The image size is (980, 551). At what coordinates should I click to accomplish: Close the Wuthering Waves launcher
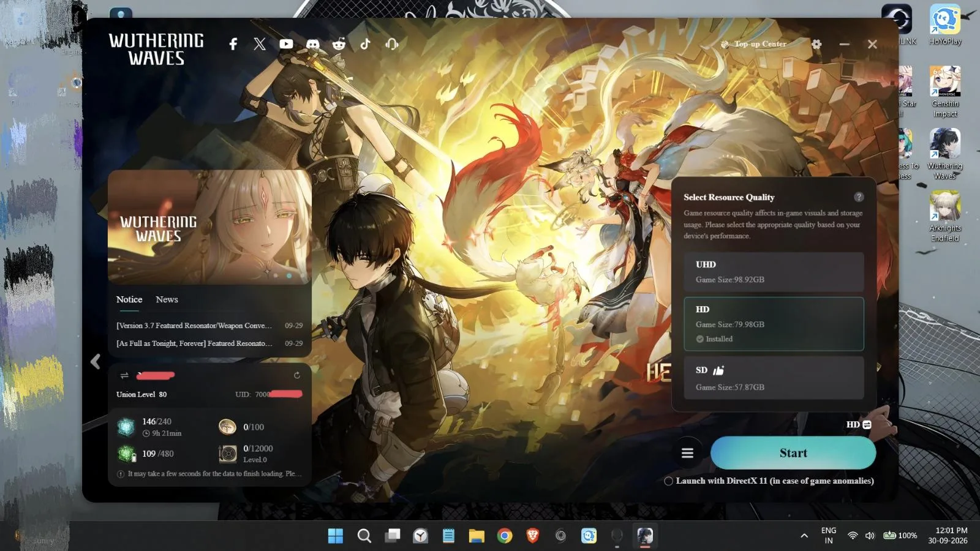(x=872, y=44)
